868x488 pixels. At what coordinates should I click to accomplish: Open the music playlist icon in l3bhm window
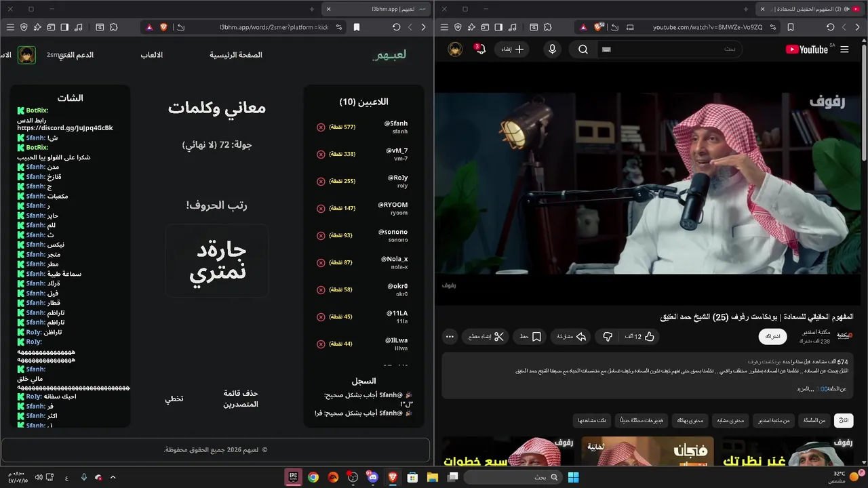click(x=78, y=27)
